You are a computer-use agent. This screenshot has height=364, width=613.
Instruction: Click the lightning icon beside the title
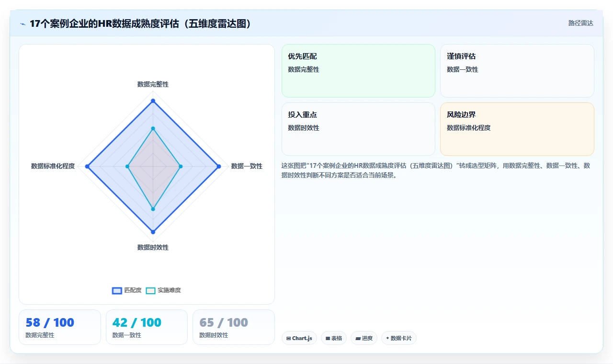pos(23,24)
